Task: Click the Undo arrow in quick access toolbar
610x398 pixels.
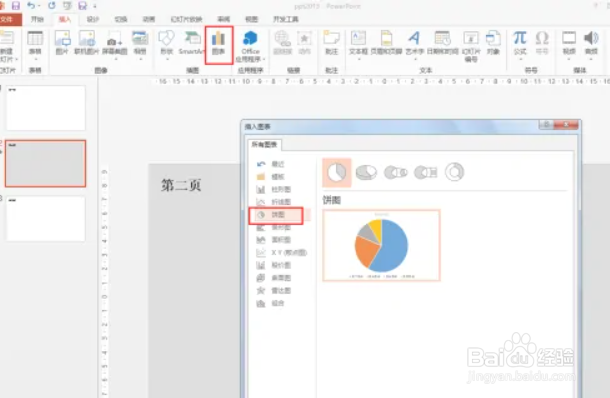Action: [31, 5]
